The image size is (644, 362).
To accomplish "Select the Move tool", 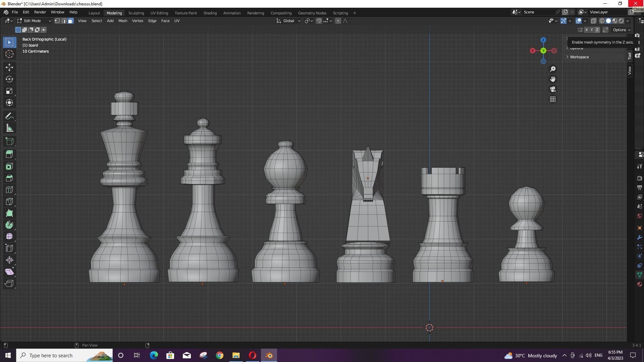I will point(9,67).
